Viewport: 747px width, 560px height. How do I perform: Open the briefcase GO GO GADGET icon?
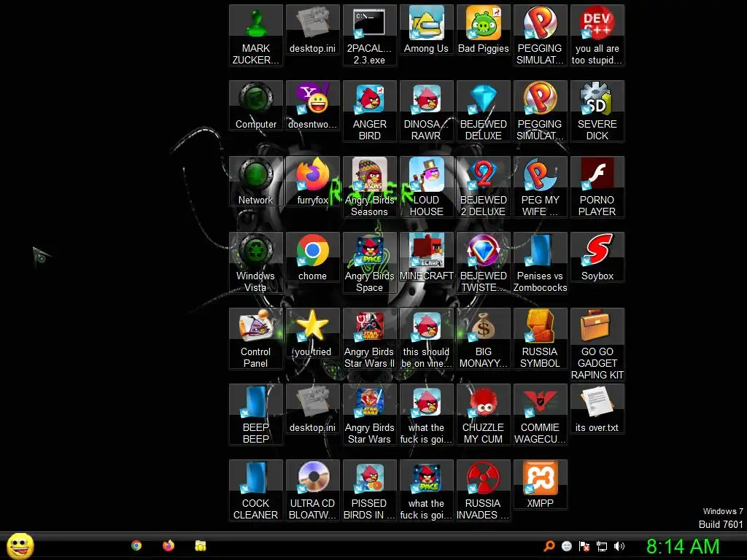pos(597,344)
